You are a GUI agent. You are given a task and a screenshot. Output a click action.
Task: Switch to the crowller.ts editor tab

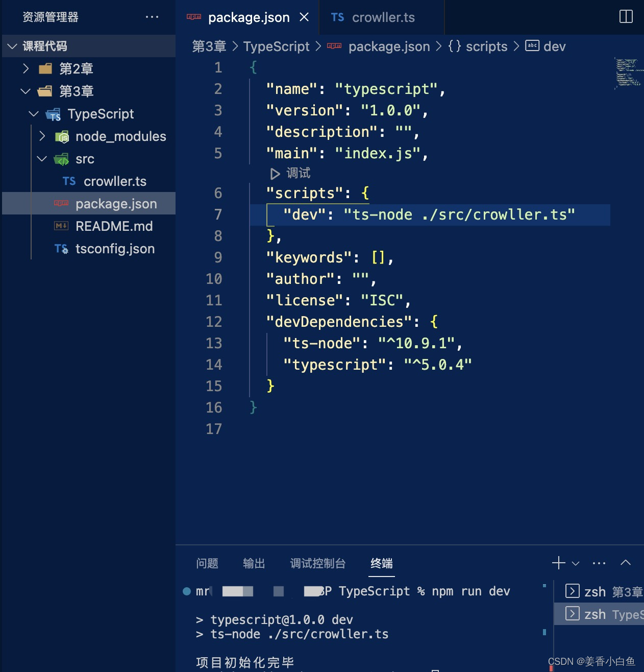(x=382, y=17)
